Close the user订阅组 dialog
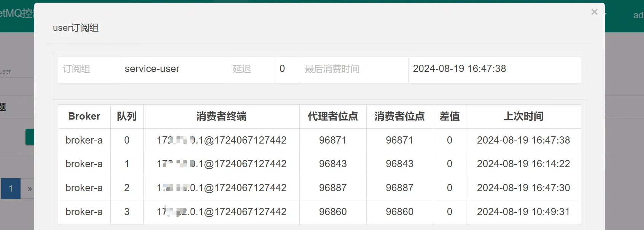Image resolution: width=644 pixels, height=230 pixels. pos(594,12)
